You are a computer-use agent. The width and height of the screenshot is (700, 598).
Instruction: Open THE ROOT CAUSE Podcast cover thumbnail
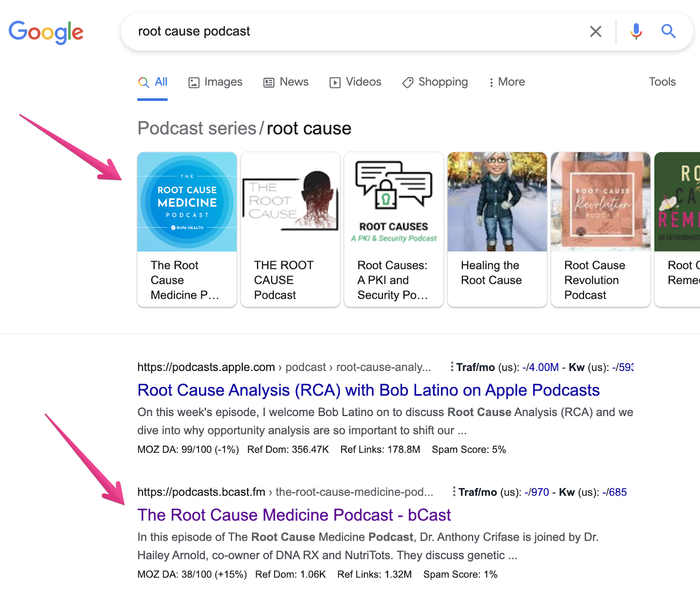290,202
